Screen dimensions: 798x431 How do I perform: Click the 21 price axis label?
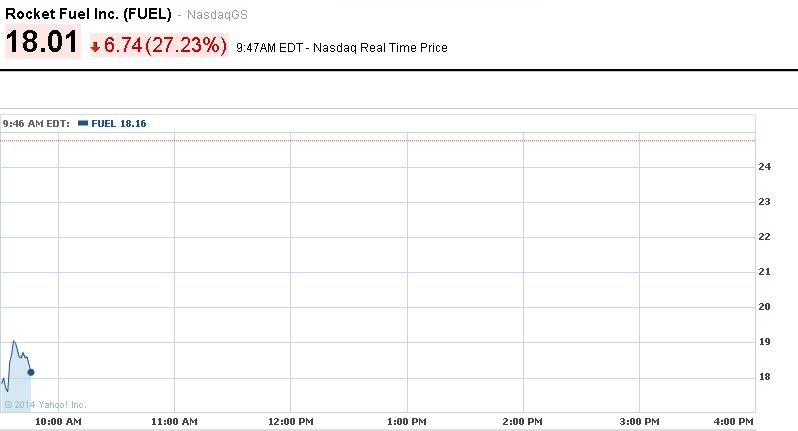pyautogui.click(x=765, y=272)
